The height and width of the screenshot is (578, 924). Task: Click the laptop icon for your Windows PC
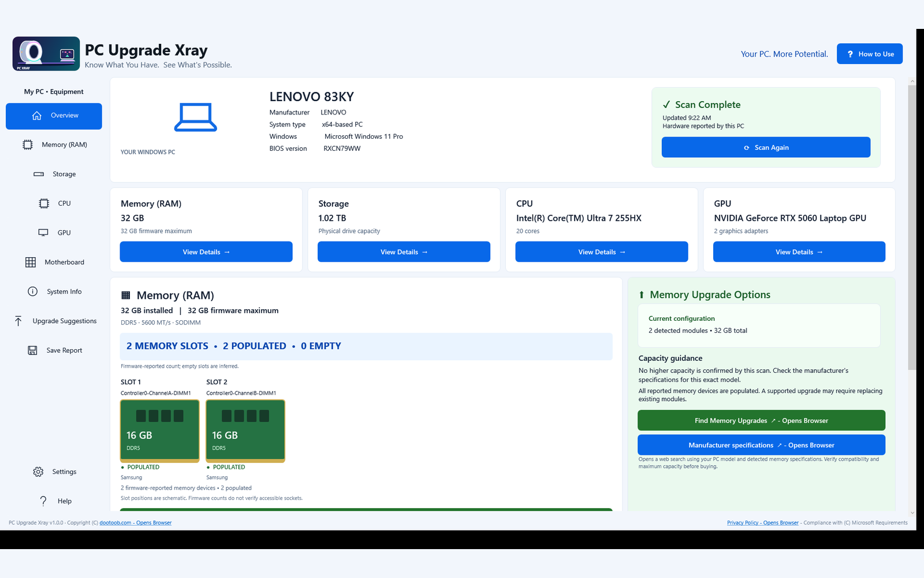(x=196, y=117)
